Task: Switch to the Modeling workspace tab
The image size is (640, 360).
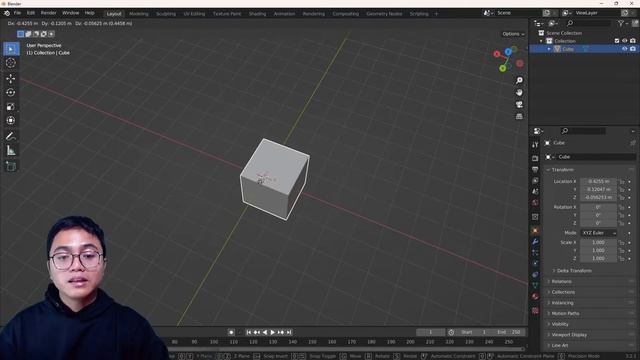Action: click(139, 14)
